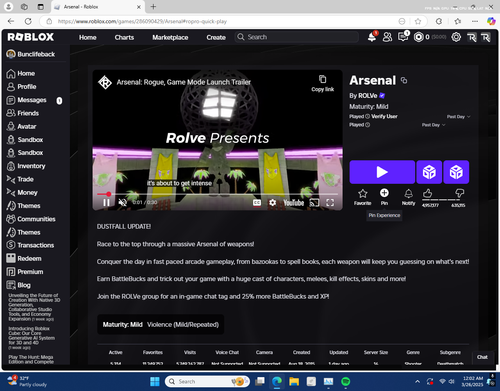Open Avatar in the sidebar
This screenshot has height=391, width=500.
click(21, 127)
